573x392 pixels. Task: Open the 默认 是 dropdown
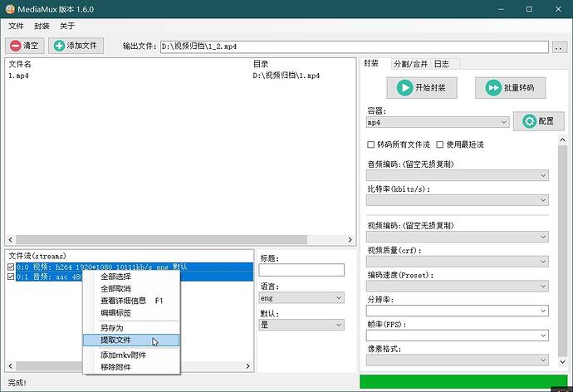[x=301, y=325]
